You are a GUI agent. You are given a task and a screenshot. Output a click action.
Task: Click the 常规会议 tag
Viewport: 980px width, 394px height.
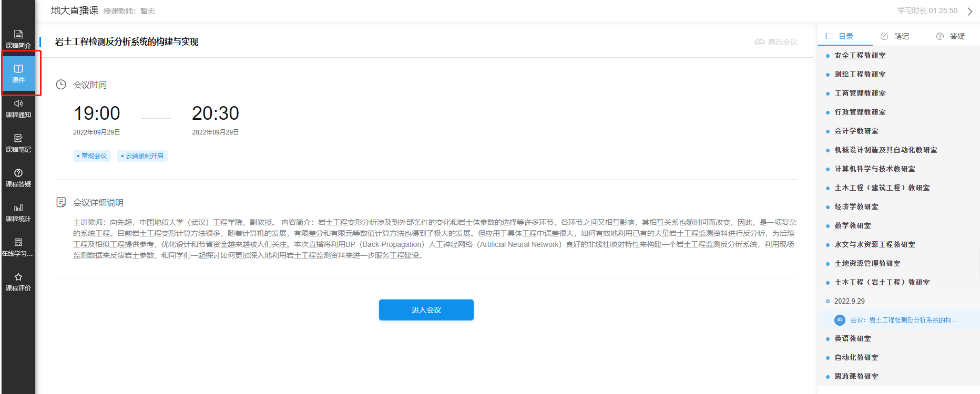point(92,156)
